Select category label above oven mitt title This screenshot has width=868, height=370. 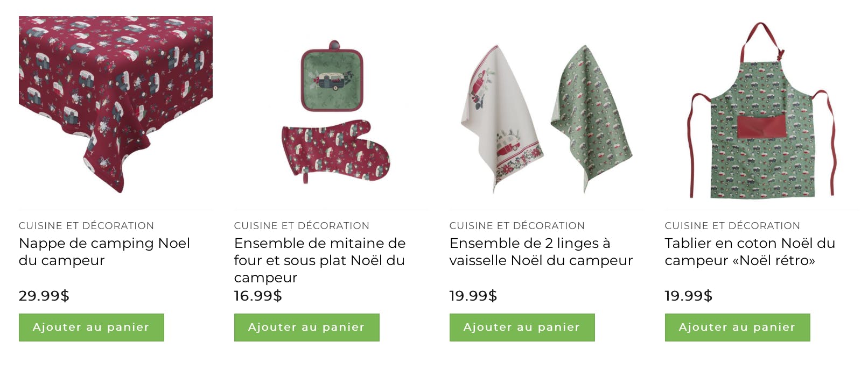click(x=302, y=226)
